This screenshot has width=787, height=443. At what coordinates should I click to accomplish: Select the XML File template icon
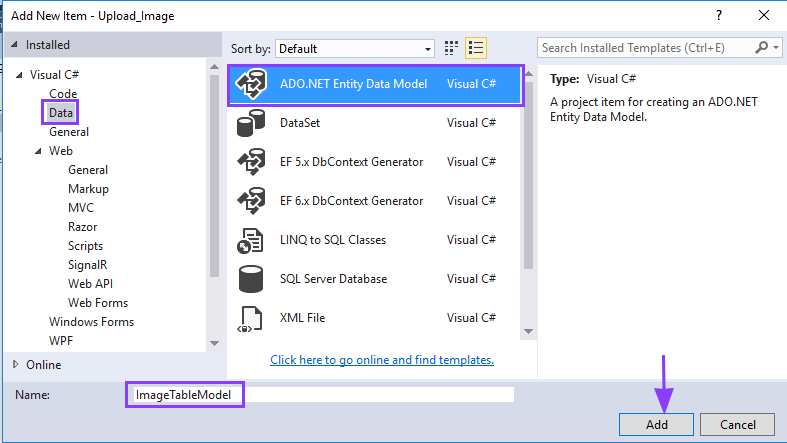pos(249,318)
